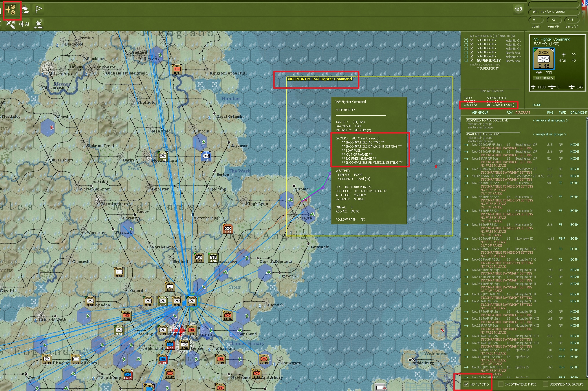Click the white flag end-turn icon
588x391 pixels.
(38, 10)
